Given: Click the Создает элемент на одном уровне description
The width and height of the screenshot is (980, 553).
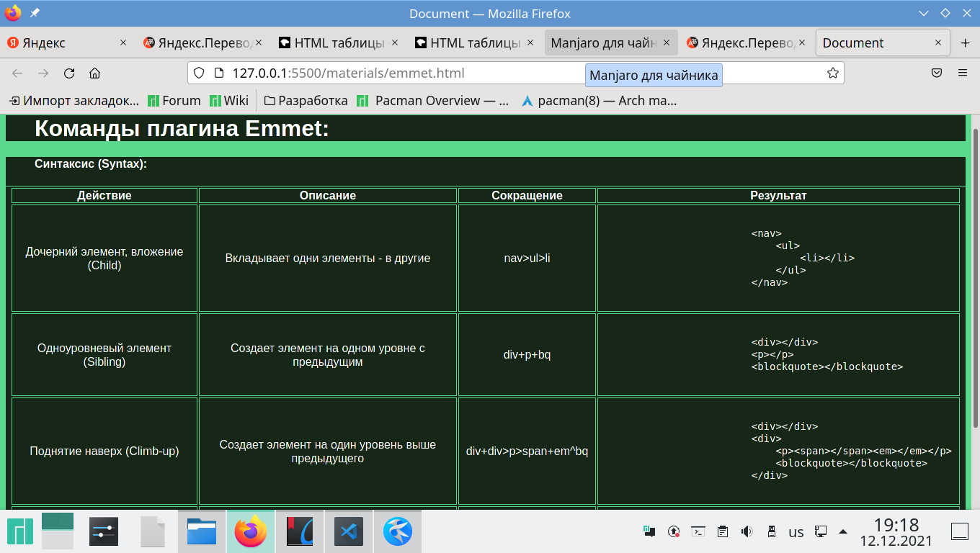Looking at the screenshot, I should point(328,354).
